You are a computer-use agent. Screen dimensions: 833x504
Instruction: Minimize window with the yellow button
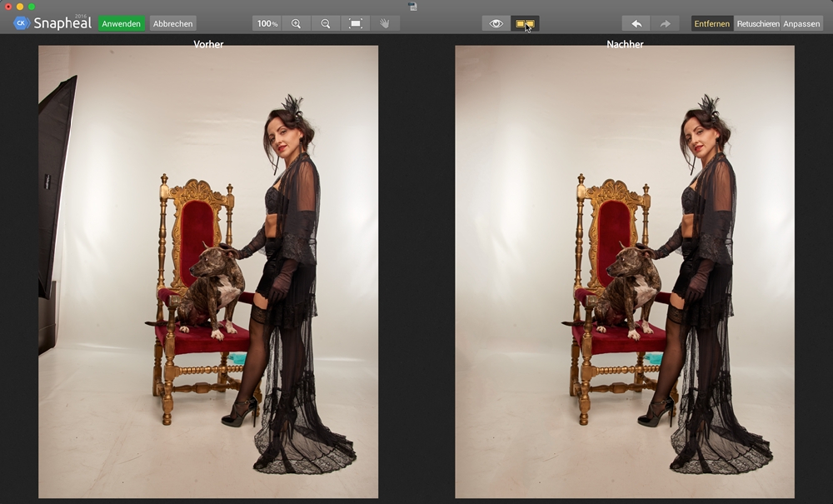pyautogui.click(x=20, y=7)
